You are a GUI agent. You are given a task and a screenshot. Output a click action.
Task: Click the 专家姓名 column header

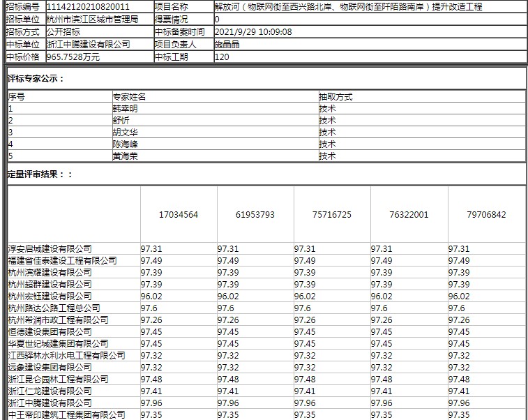[x=129, y=97]
